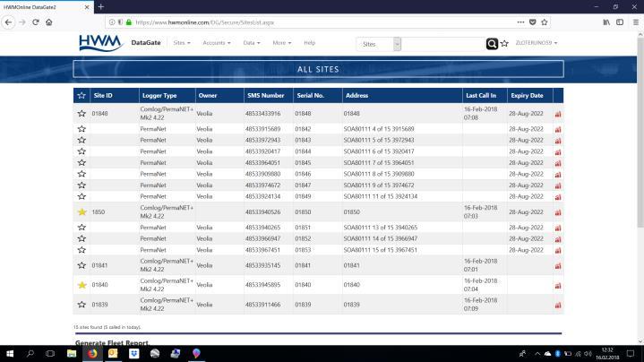644x362 pixels.
Task: Sort by Serial No. column header
Action: coord(310,95)
